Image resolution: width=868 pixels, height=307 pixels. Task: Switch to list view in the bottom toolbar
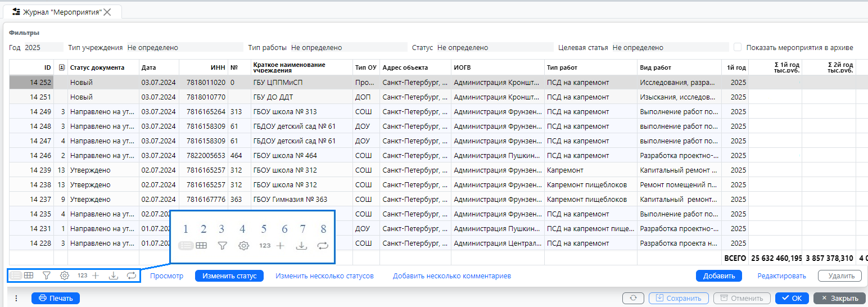(x=16, y=276)
